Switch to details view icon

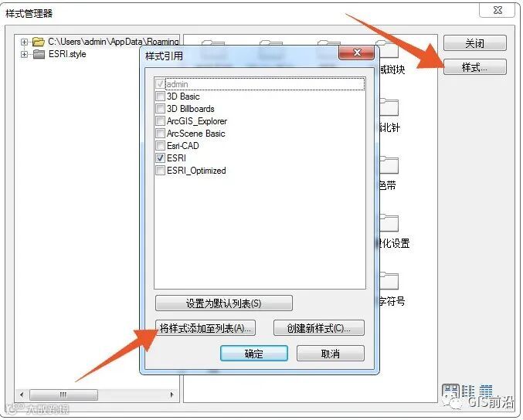click(x=486, y=391)
